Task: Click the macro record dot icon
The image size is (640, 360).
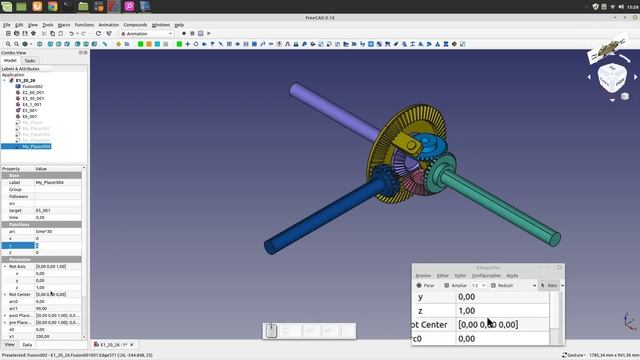Action: [x=184, y=33]
